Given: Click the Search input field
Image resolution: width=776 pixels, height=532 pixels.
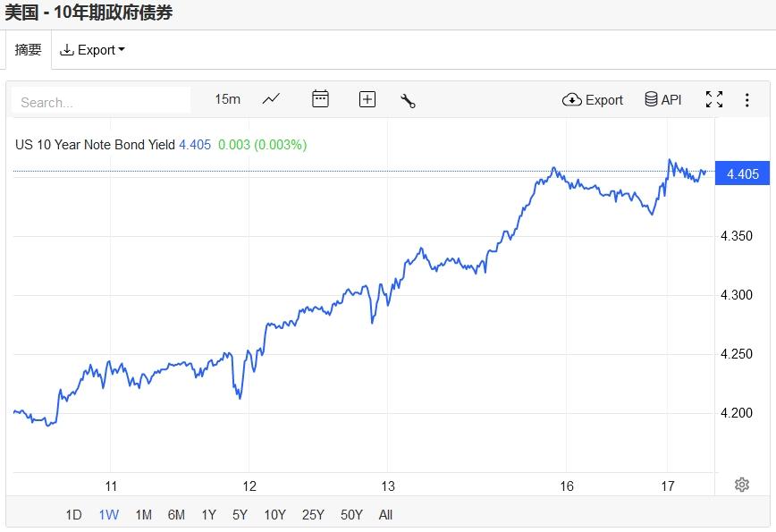Looking at the screenshot, I should tap(101, 102).
